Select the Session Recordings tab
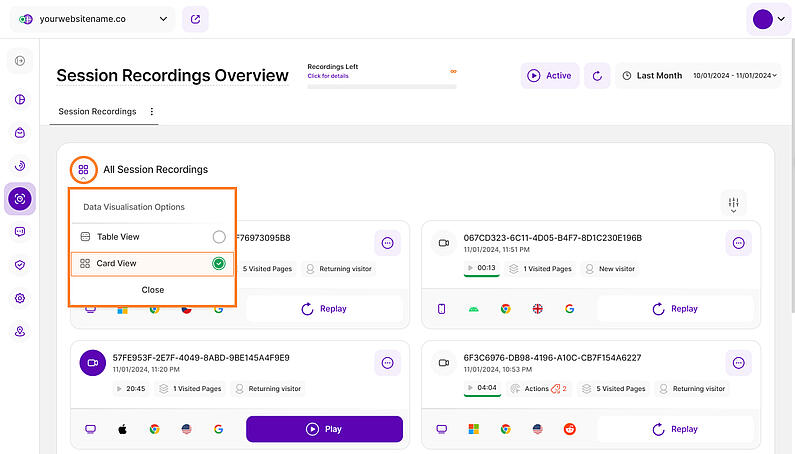This screenshot has width=795, height=454. tap(97, 112)
